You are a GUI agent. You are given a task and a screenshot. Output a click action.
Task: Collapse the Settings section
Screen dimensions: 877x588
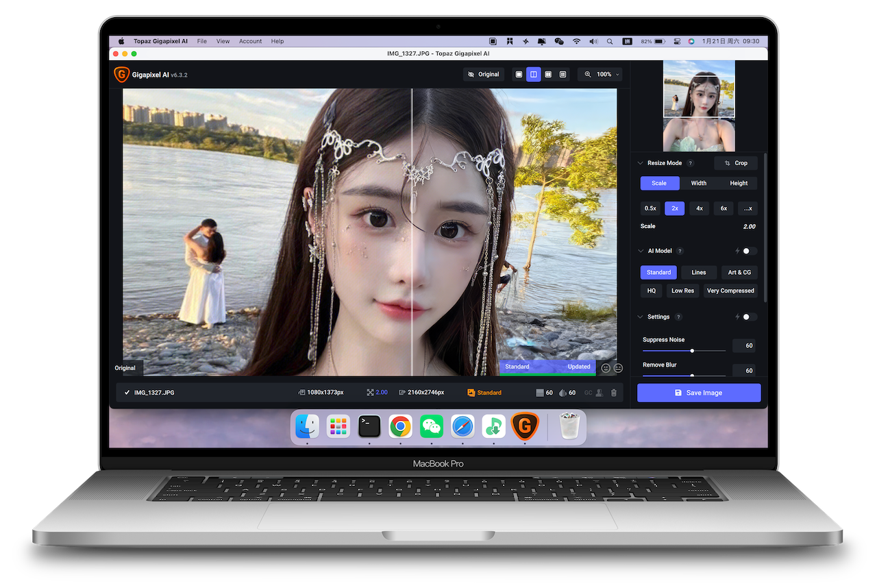click(641, 317)
